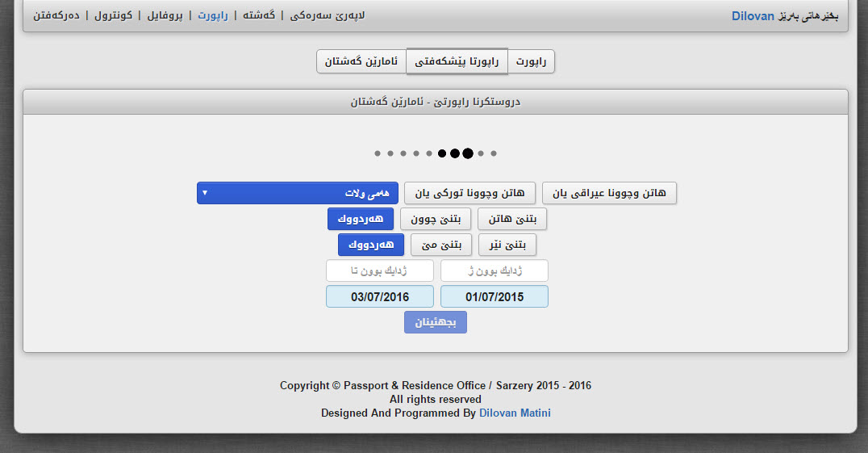
Task: Select بتنێ نێر option
Action: click(507, 245)
